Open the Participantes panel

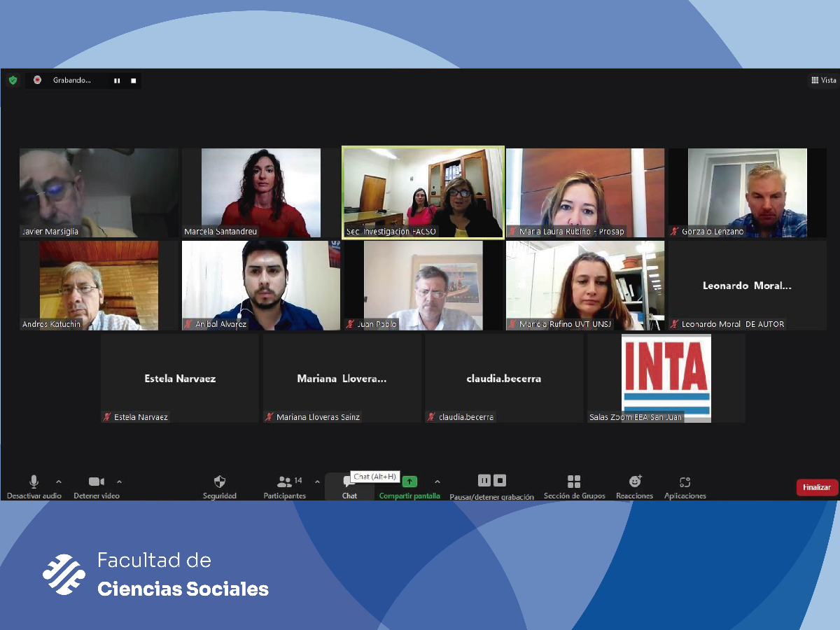[x=284, y=486]
